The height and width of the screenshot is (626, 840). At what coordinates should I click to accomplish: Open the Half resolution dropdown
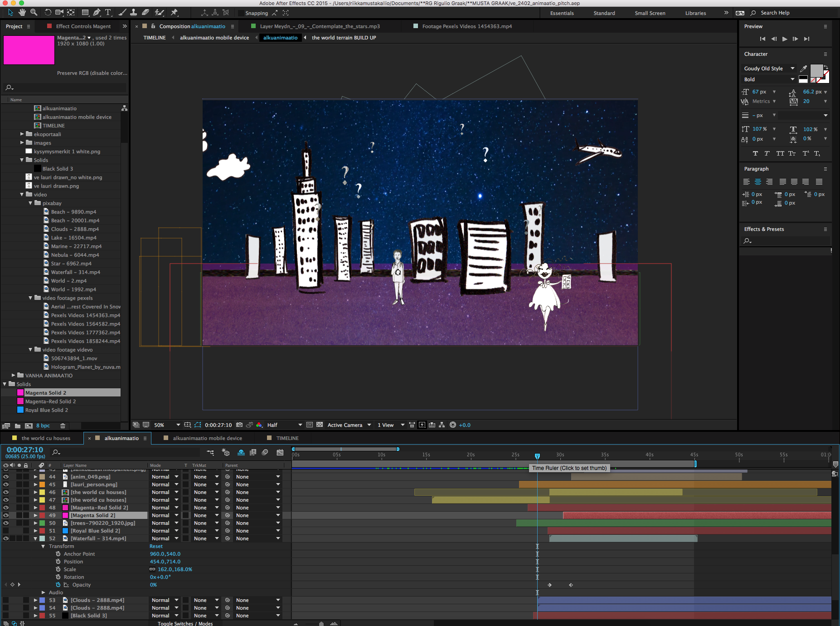(x=284, y=425)
